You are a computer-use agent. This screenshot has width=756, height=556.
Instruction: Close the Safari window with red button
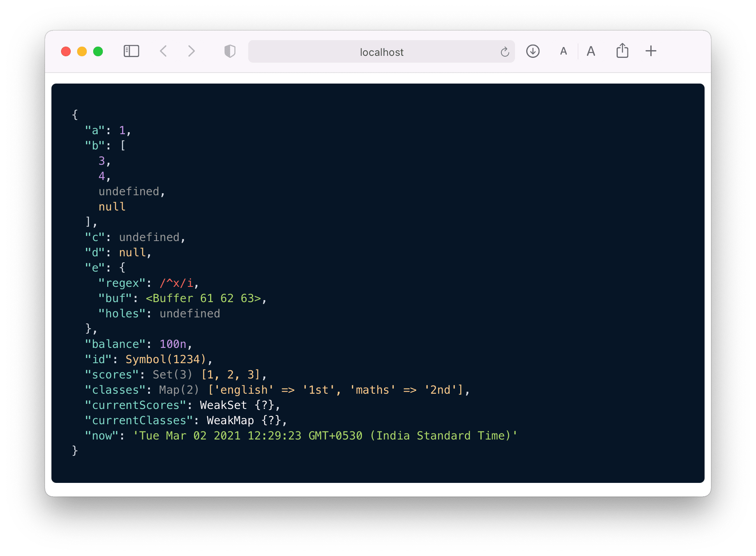66,51
